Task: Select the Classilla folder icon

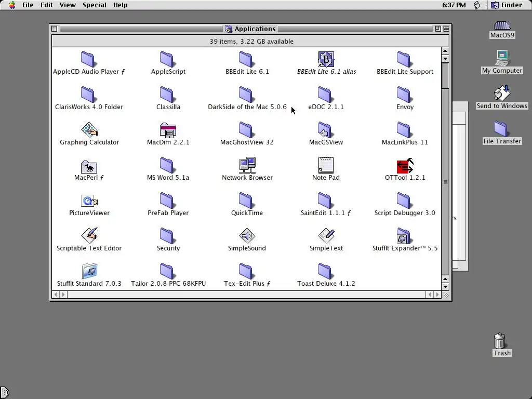Action: point(167,95)
